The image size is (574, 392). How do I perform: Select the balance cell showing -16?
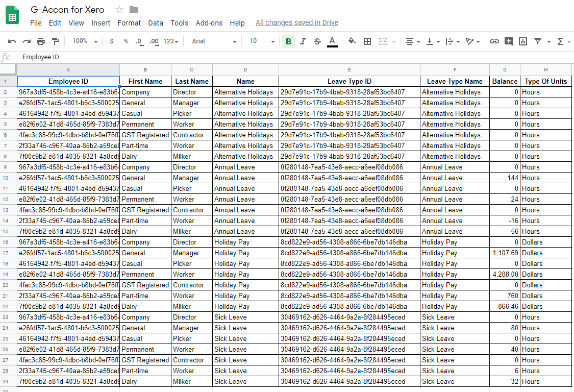pos(505,221)
